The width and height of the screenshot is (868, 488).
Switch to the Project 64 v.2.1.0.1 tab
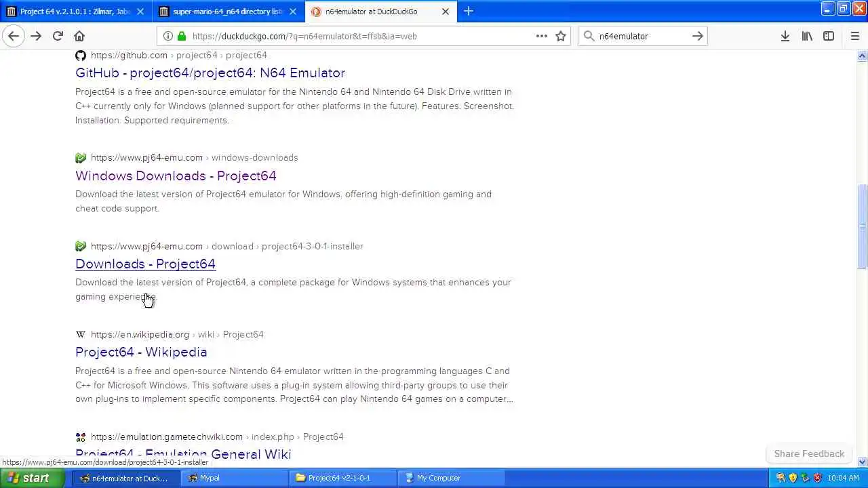click(x=75, y=12)
